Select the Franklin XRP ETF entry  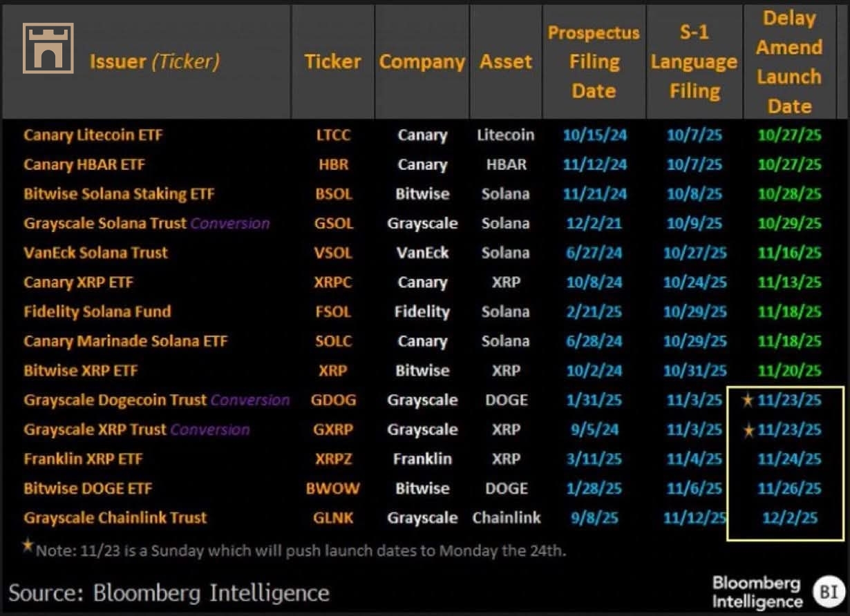pos(84,459)
